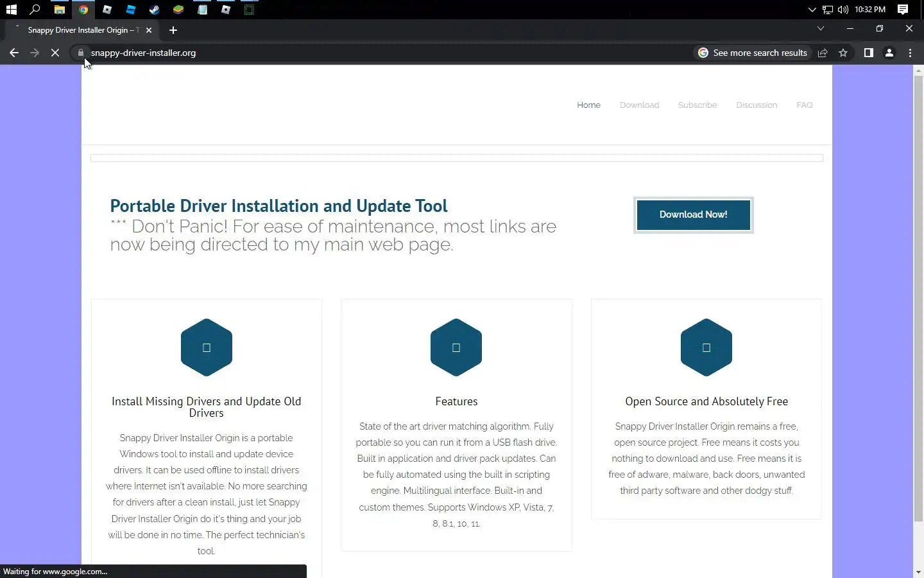This screenshot has height=578, width=924.
Task: Click the Open Source and Absolutely Free heading
Action: click(706, 401)
